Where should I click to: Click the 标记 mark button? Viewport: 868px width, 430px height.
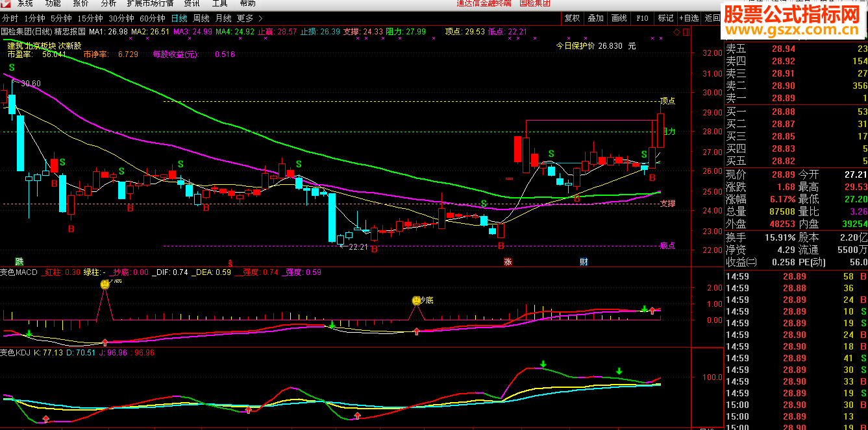(x=665, y=18)
